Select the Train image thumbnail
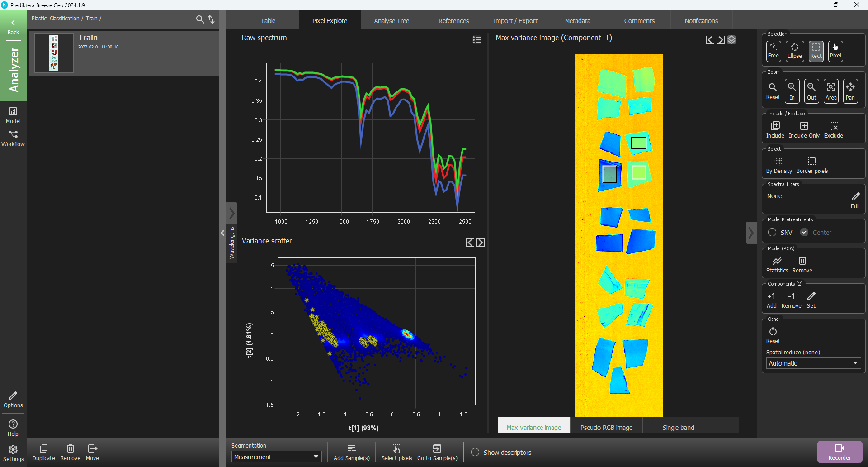 [x=54, y=53]
